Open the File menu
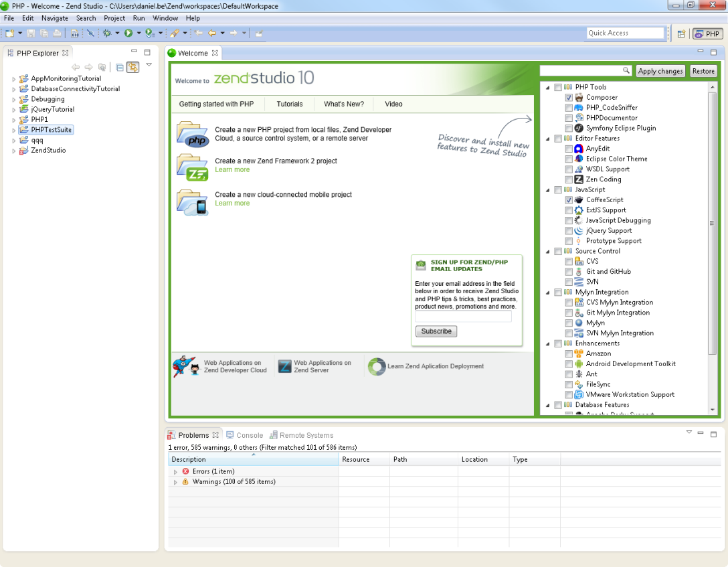The height and width of the screenshot is (567, 728). [9, 18]
